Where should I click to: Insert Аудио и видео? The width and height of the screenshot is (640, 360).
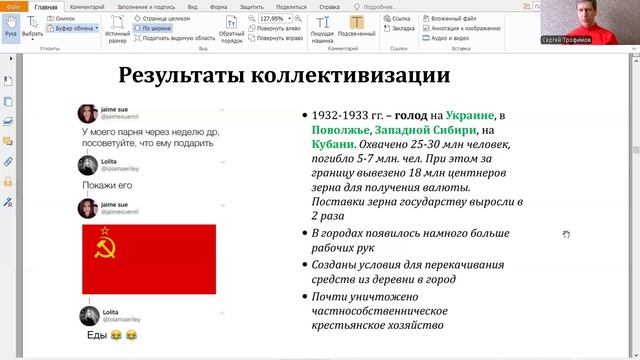click(446, 38)
